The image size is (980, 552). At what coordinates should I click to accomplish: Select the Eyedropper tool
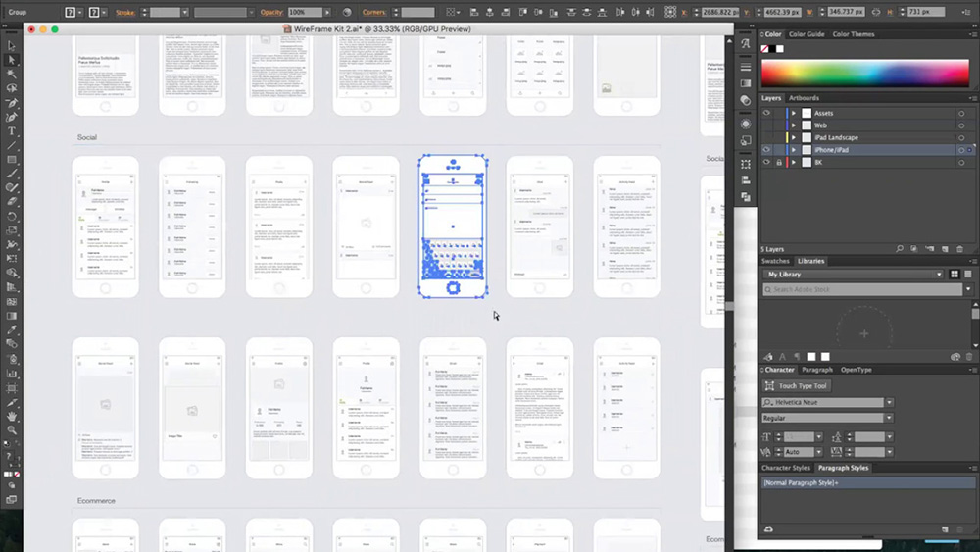[x=11, y=329]
